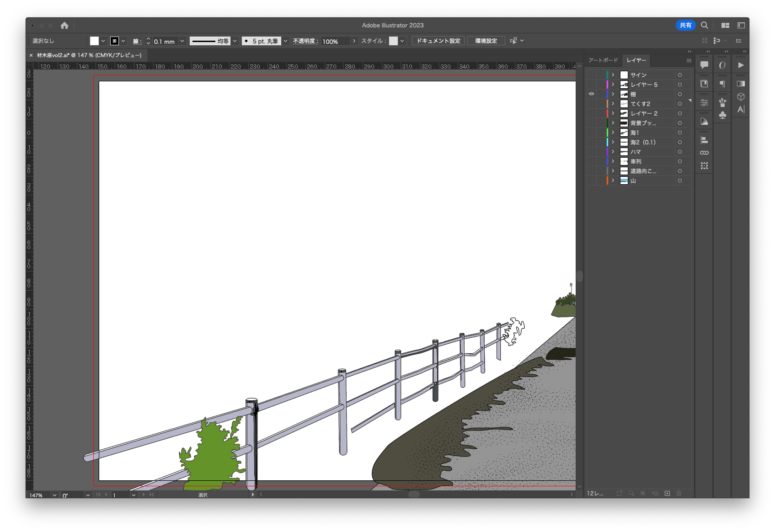Viewport: 775px width, 532px height.
Task: Toggle visibility of the 山 layer
Action: pos(591,181)
